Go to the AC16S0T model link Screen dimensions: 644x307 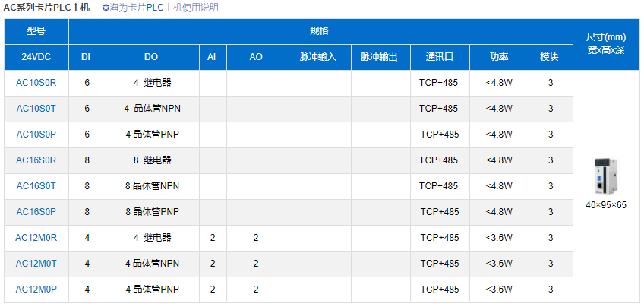point(36,186)
